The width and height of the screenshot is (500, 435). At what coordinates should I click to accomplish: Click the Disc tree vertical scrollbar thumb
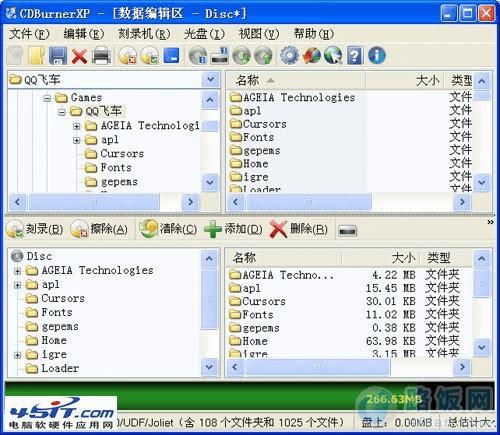pos(210,299)
